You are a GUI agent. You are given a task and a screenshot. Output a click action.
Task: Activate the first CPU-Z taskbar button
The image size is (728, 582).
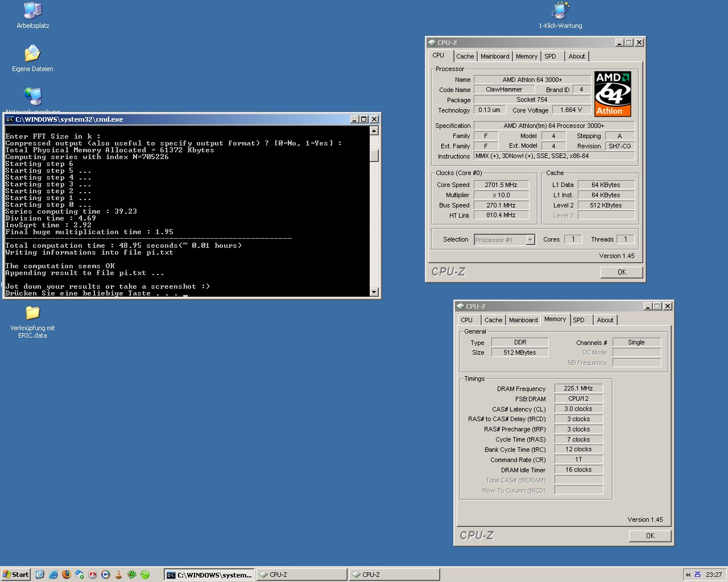[301, 575]
